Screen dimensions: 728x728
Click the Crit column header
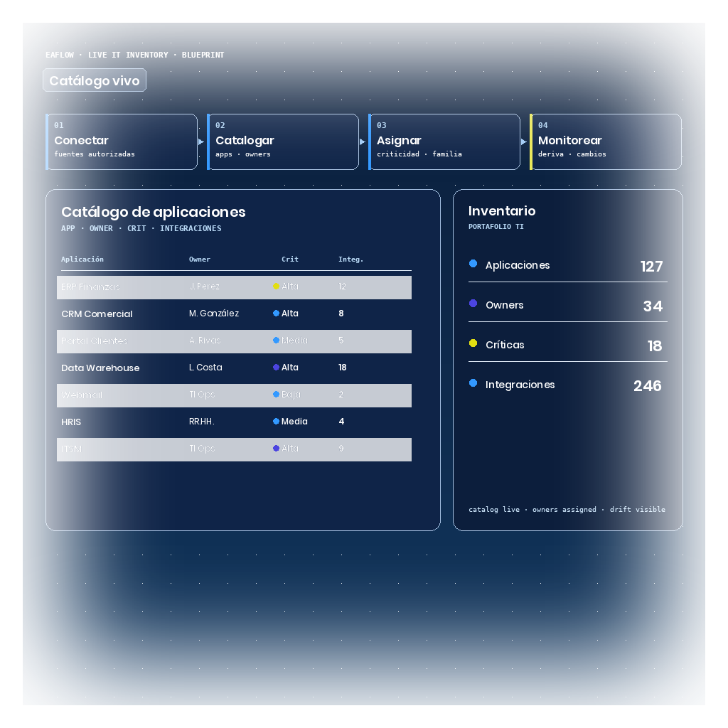coord(290,259)
